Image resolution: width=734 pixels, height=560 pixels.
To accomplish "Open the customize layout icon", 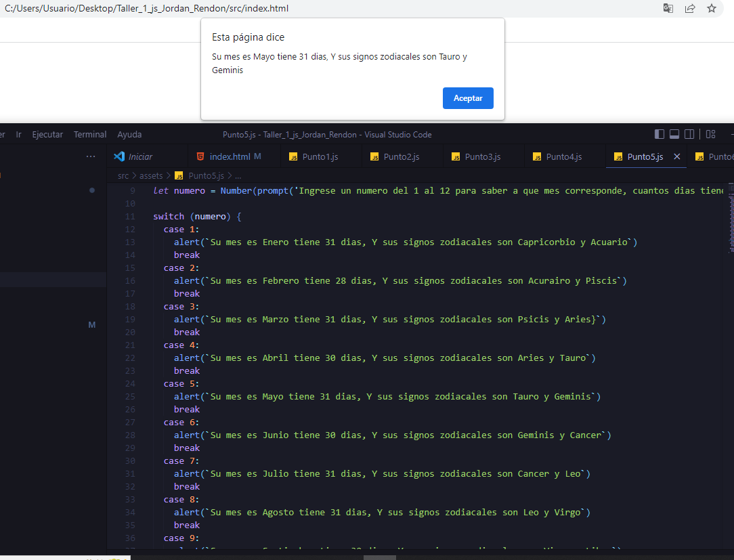I will 710,134.
